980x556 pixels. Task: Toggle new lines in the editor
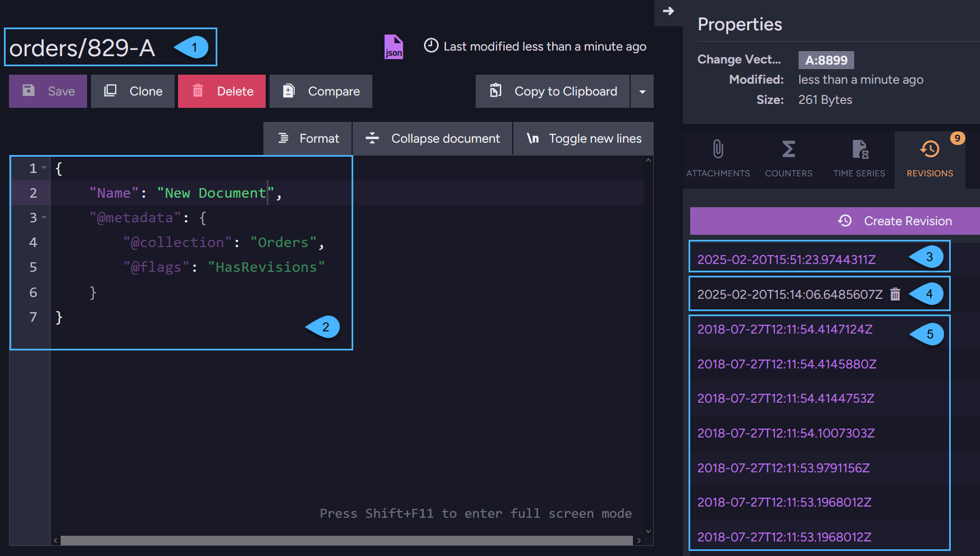584,139
